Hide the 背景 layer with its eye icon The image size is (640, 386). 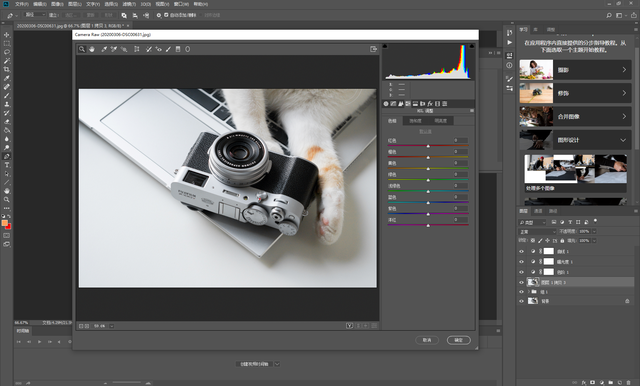click(521, 301)
